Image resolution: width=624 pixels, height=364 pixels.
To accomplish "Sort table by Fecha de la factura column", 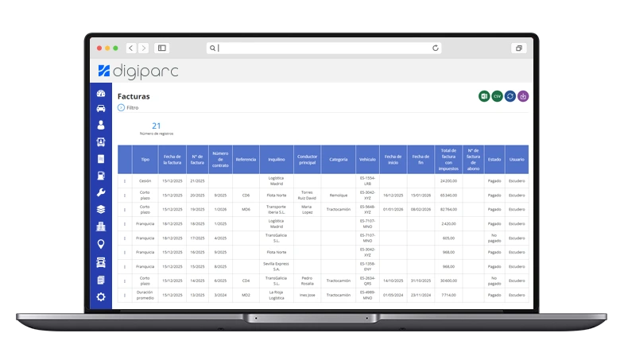I will pyautogui.click(x=172, y=159).
